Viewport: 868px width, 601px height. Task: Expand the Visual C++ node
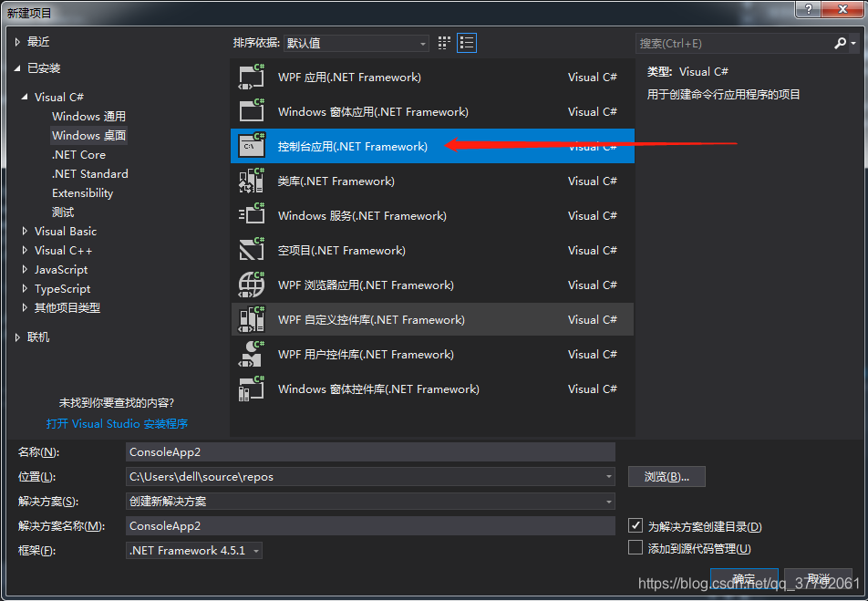(25, 251)
